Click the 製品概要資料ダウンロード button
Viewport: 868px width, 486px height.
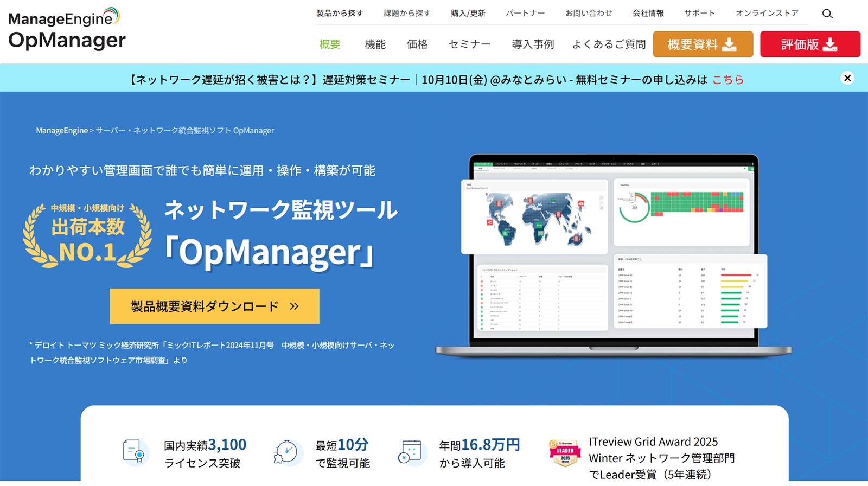214,306
